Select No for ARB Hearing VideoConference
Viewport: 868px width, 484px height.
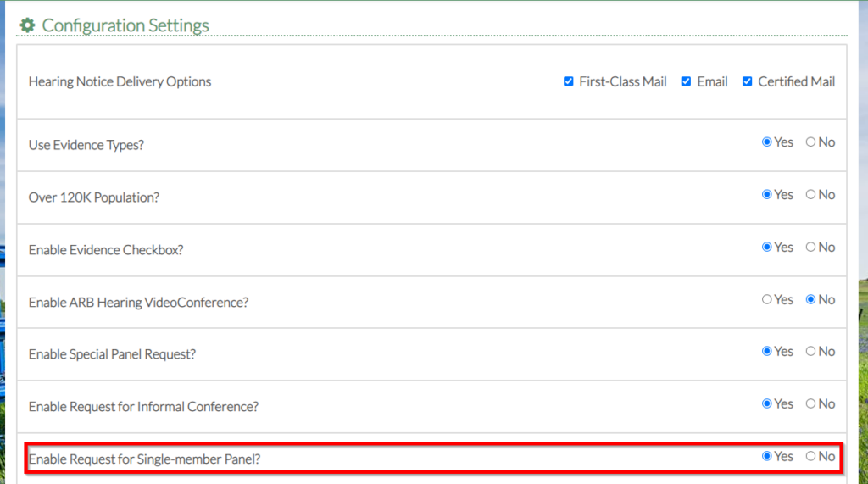tap(810, 300)
